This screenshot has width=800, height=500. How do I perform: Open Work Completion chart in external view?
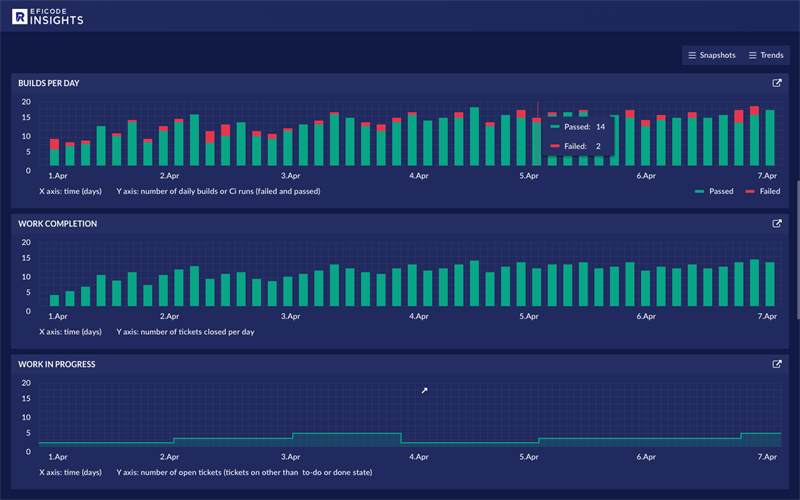pyautogui.click(x=777, y=224)
